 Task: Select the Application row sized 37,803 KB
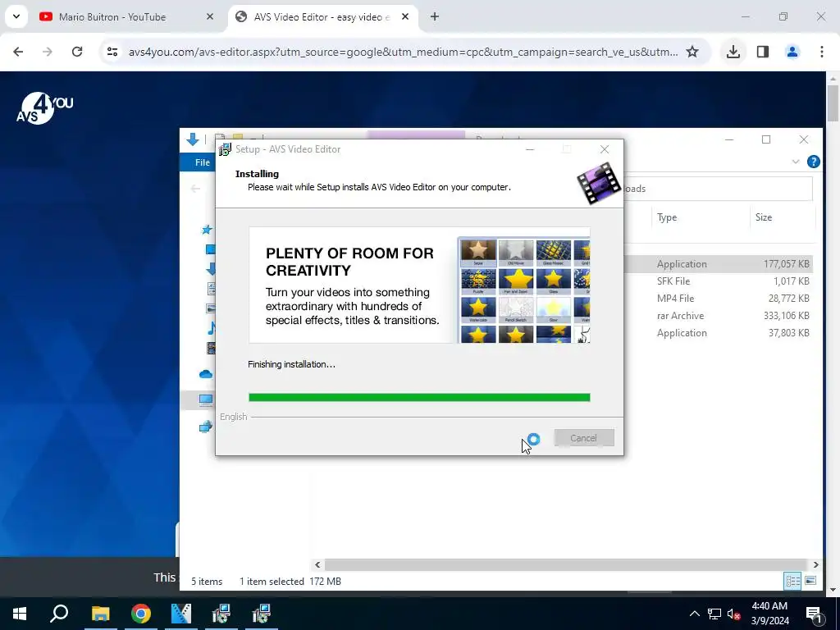pyautogui.click(x=718, y=333)
